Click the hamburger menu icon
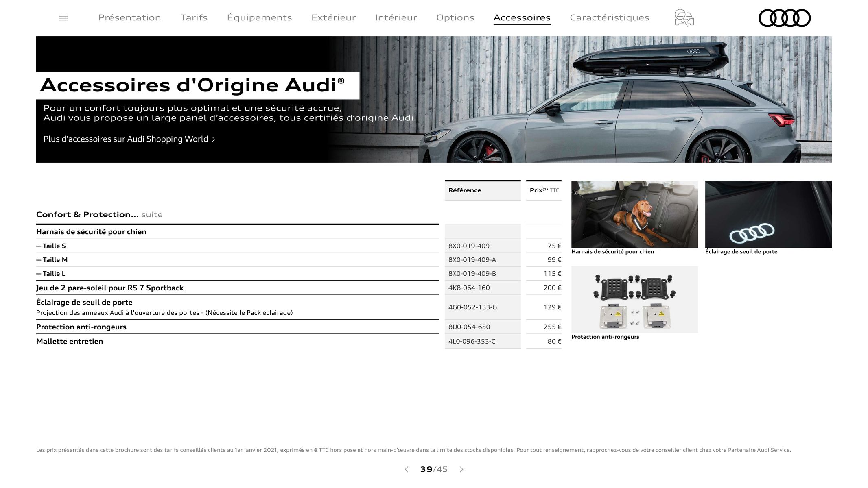Viewport: 868px width, 488px height. point(63,18)
